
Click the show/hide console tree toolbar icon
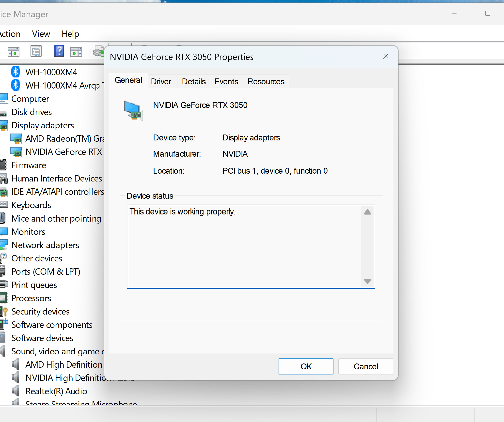13,52
